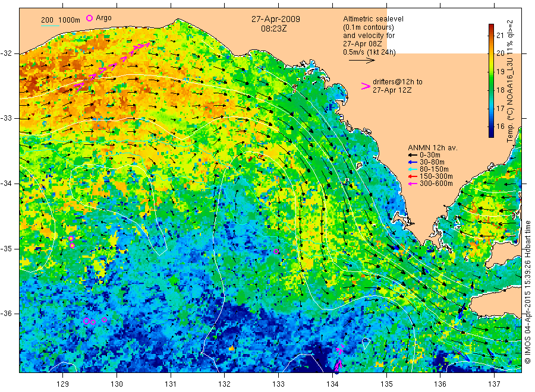Click the magenta drifter chevron legend symbol
Viewport: 535px width, 392px height.
tap(366, 86)
